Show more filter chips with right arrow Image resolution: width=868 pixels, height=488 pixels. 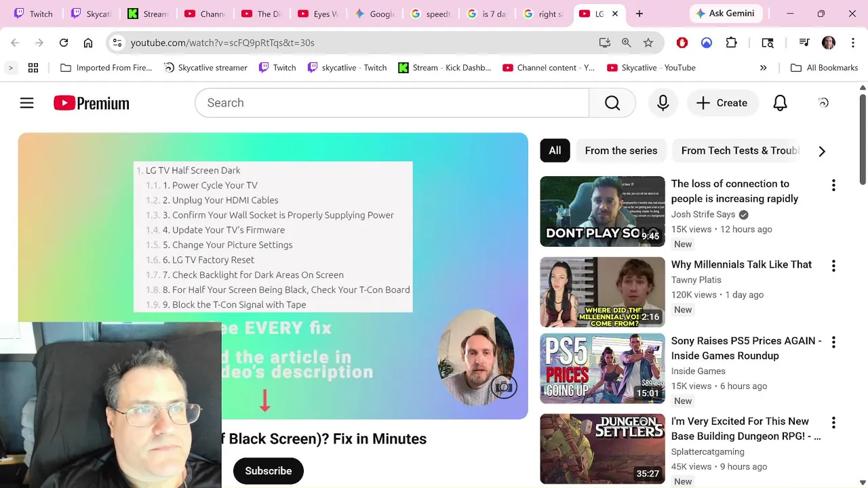click(822, 151)
